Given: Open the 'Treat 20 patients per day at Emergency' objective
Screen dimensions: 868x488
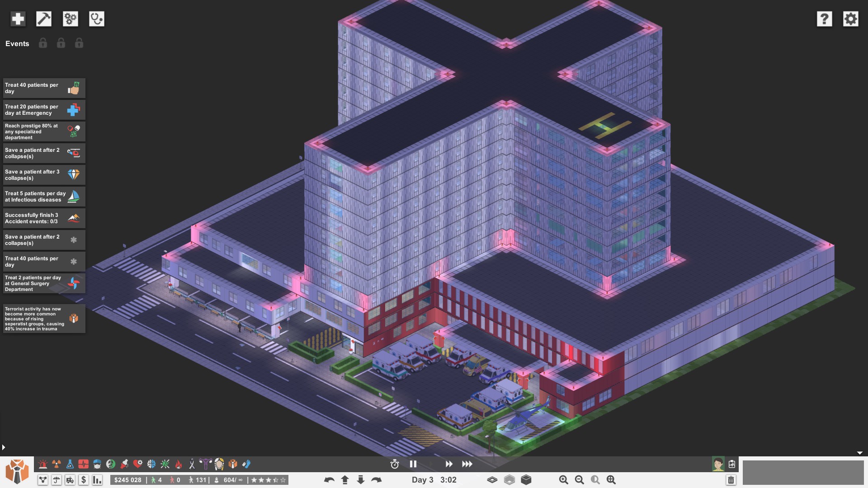Looking at the screenshot, I should click(44, 110).
